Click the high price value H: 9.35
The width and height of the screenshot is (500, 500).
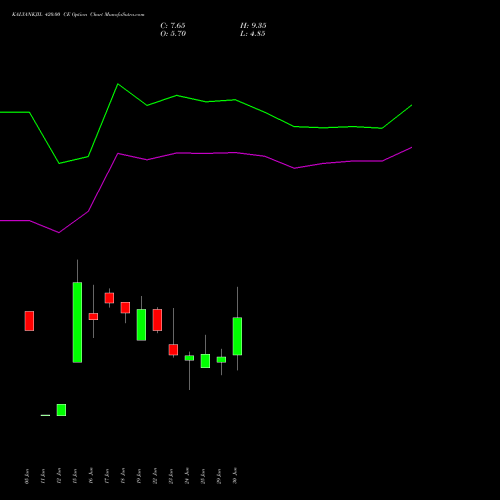[x=253, y=26]
